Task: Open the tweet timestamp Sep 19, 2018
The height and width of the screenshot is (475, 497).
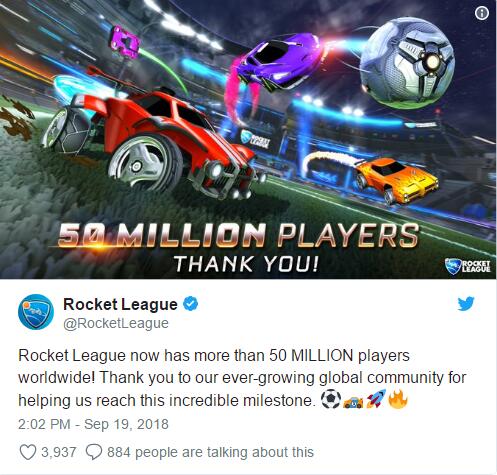Action: [x=93, y=424]
